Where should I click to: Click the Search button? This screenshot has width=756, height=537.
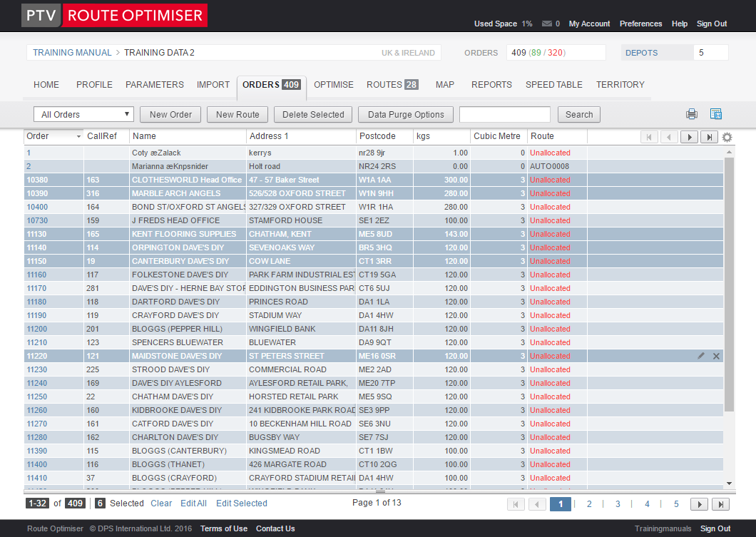pos(579,115)
